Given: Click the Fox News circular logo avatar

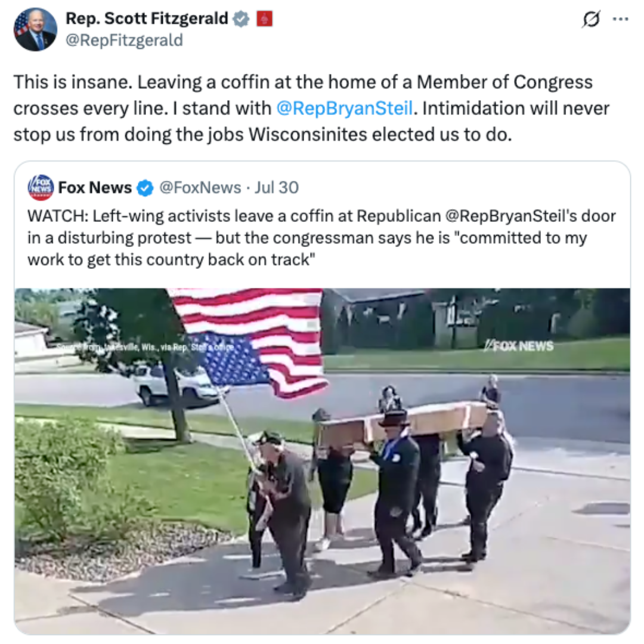Looking at the screenshot, I should [41, 188].
